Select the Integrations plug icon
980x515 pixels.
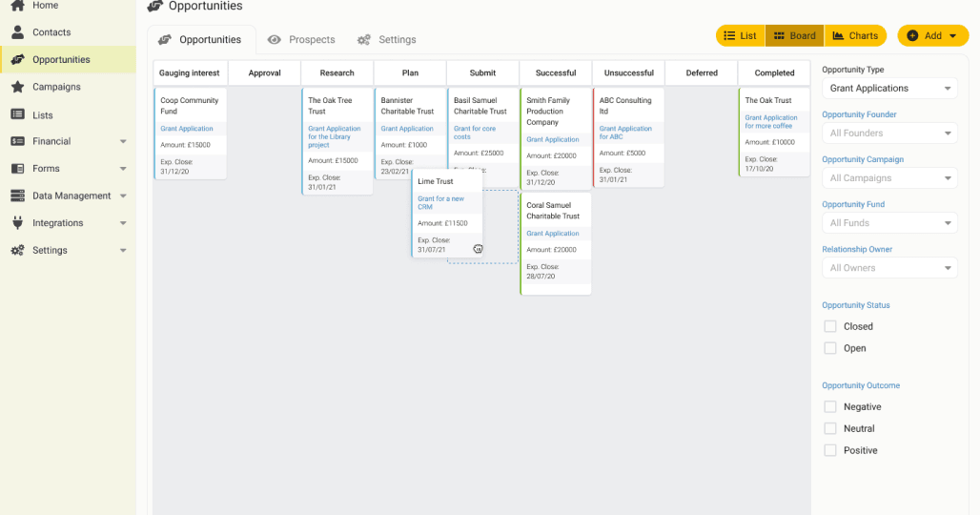pyautogui.click(x=17, y=222)
